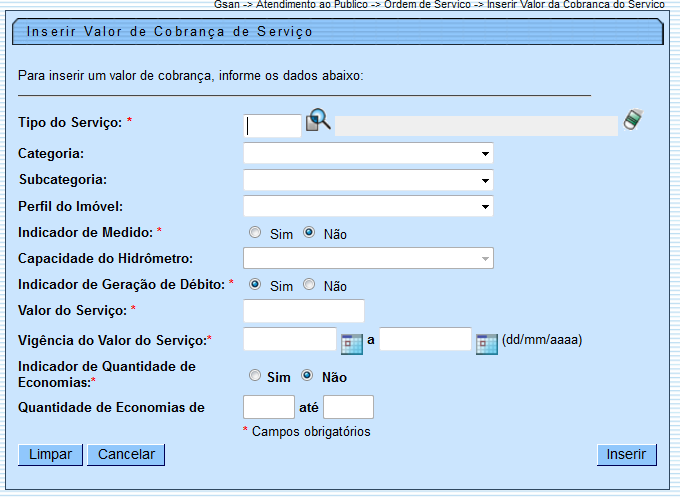
Task: Open the Capacidade do Hidrômetro dropdown
Action: pos(368,259)
